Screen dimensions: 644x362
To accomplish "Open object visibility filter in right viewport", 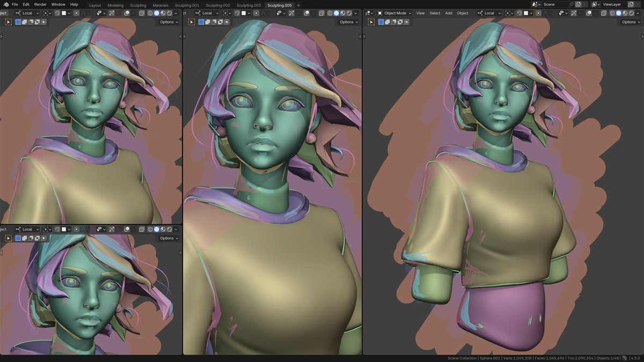I will click(562, 13).
